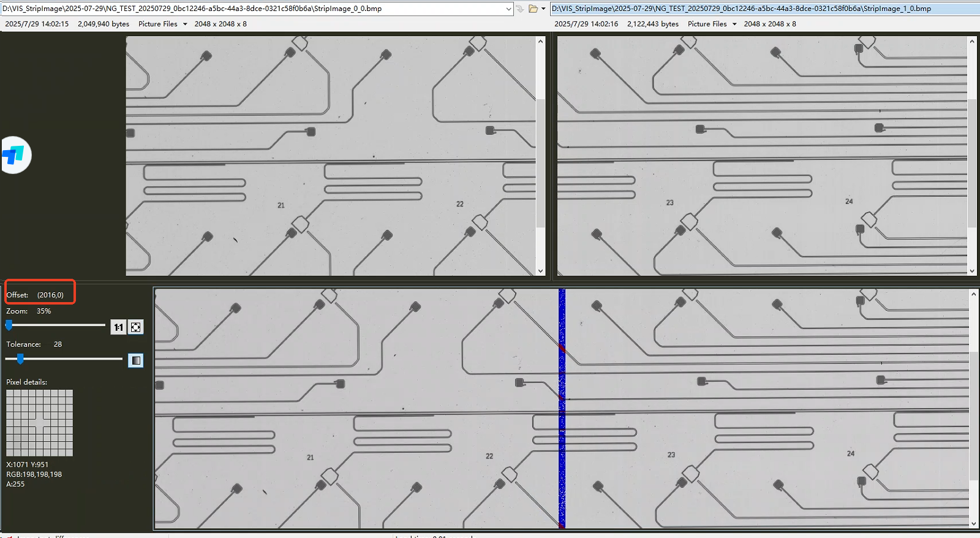
Task: Click the right file path StripImage_1_0.bmp field
Action: pos(759,9)
